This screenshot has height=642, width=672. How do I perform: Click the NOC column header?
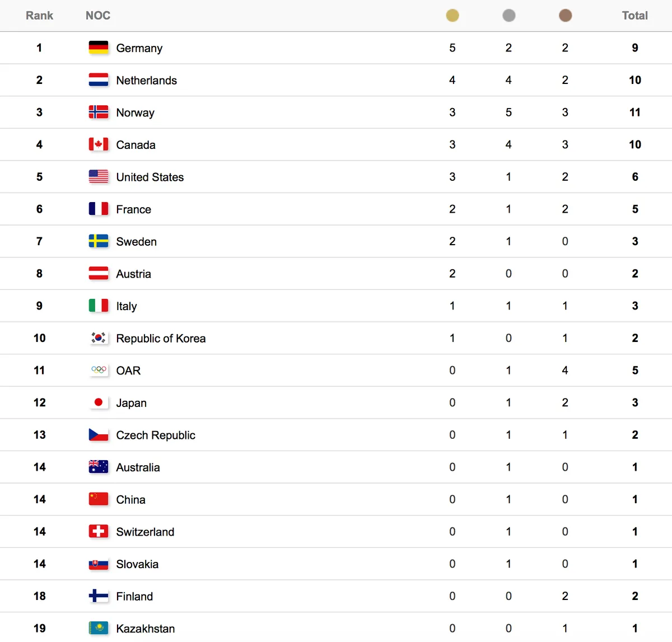(98, 16)
